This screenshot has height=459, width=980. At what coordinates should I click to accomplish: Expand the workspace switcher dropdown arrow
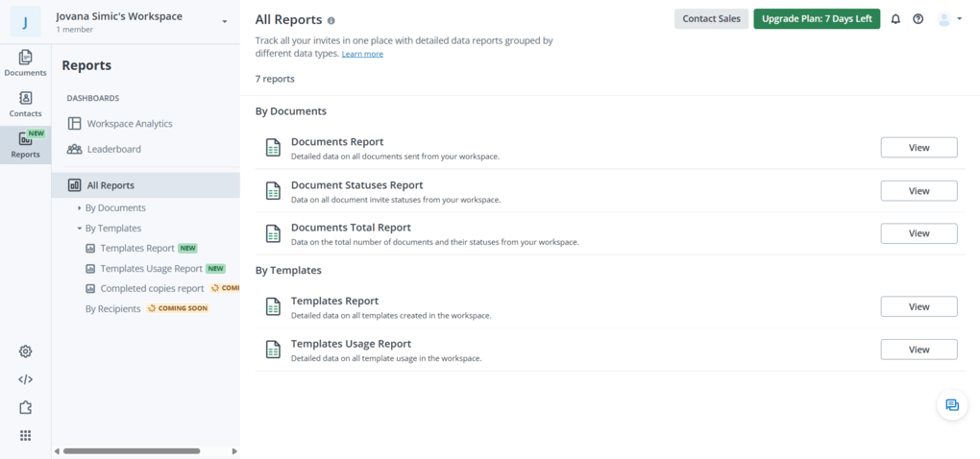coord(225,22)
